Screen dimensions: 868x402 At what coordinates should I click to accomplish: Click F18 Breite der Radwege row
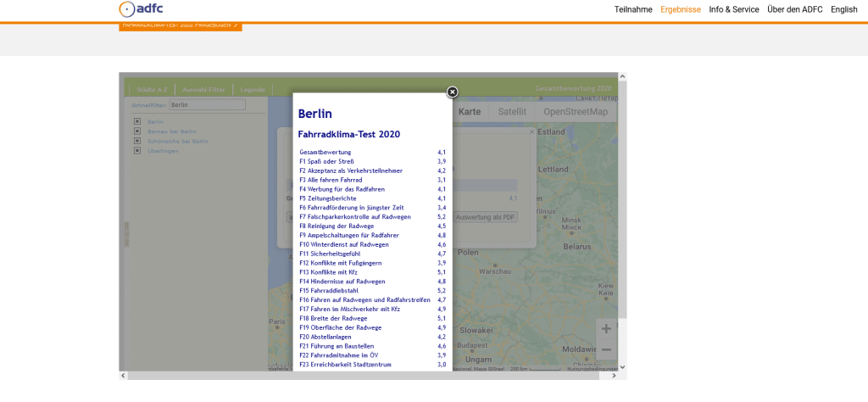373,318
